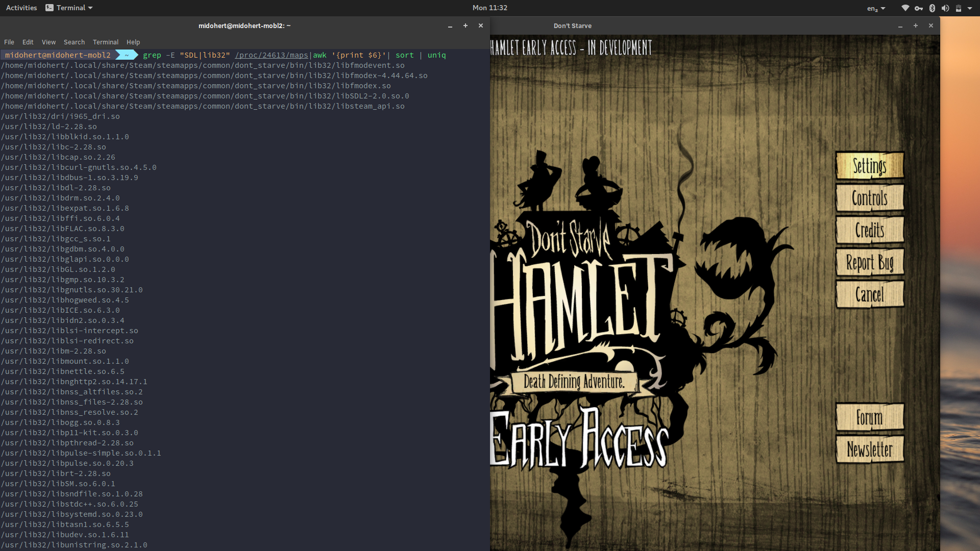The image size is (980, 551).
Task: Click the libdbus-1.so.3.19.9 line
Action: [x=69, y=178]
